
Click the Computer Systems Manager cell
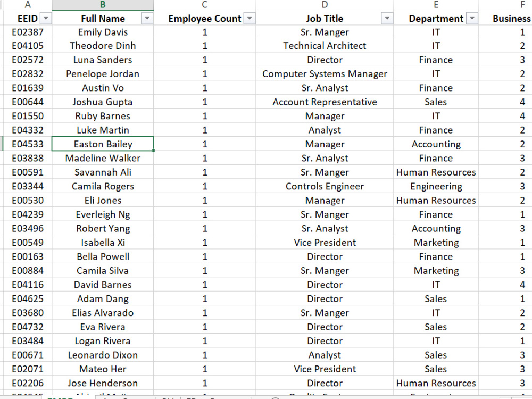325,73
